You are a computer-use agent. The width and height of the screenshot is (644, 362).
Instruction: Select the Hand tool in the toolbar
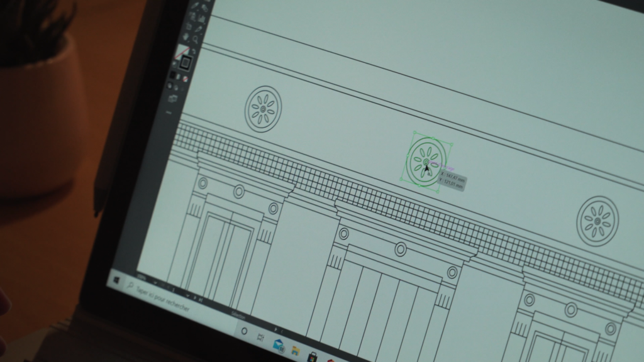tap(186, 37)
